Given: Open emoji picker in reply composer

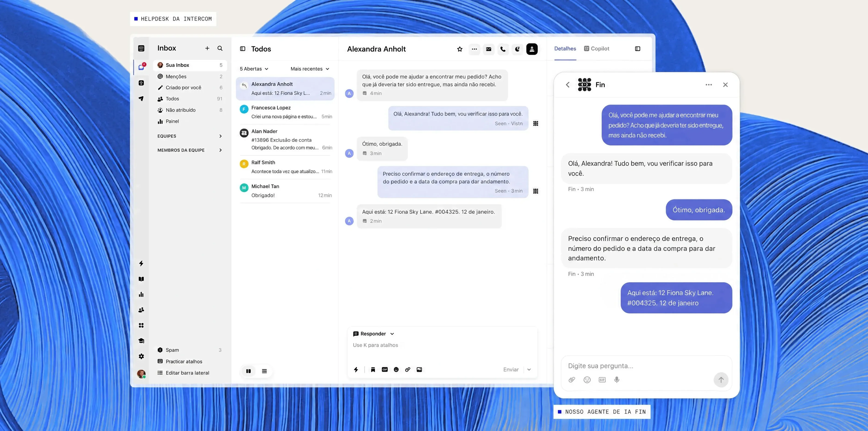Looking at the screenshot, I should (x=396, y=370).
